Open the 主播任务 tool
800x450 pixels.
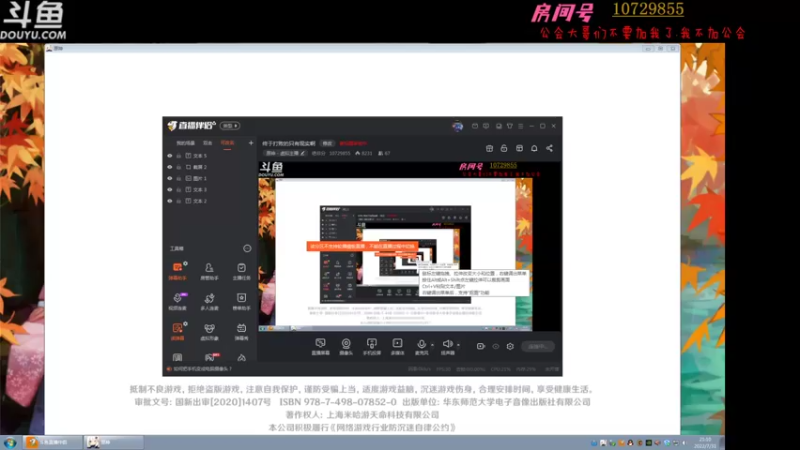[x=241, y=271]
